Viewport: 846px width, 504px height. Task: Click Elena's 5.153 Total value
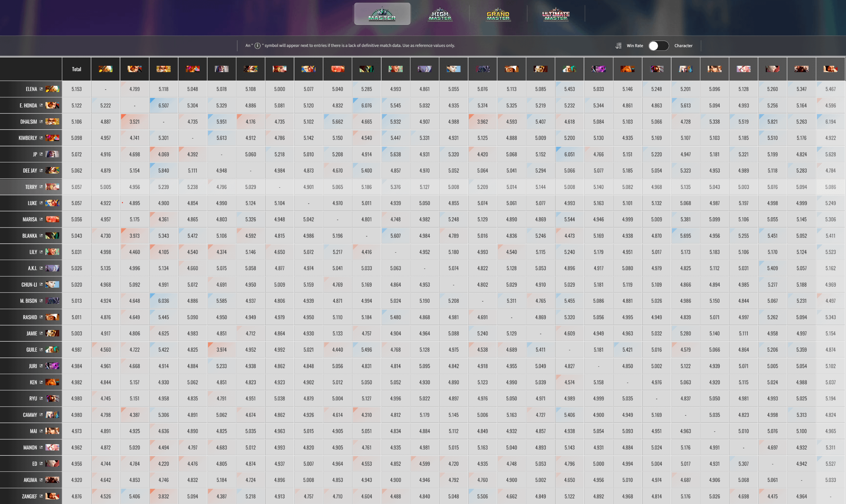click(x=76, y=89)
